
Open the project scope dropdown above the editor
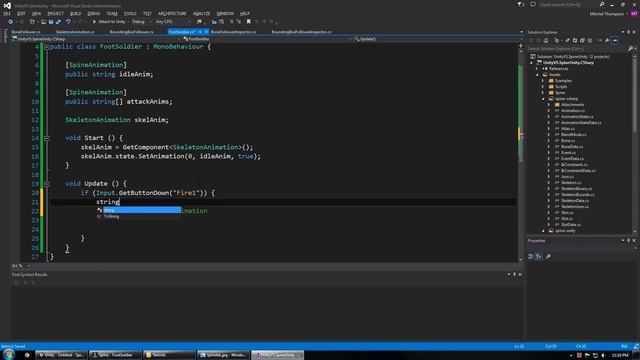(96, 39)
